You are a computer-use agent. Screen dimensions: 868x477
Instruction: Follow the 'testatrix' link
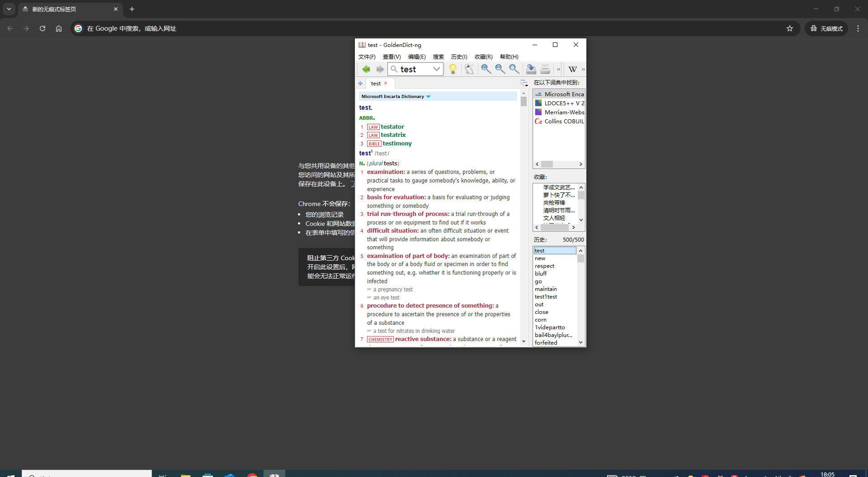click(x=393, y=135)
